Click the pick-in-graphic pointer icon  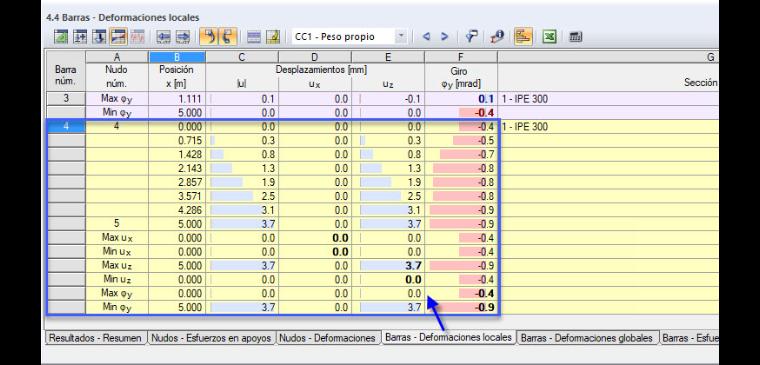coord(472,36)
